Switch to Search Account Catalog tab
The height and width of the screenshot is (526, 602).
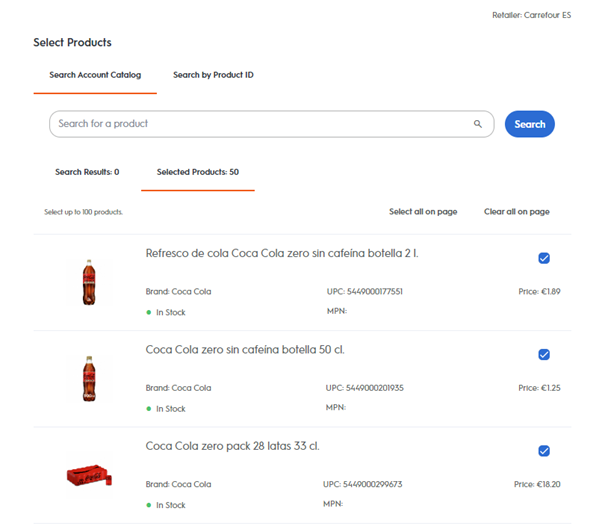95,75
